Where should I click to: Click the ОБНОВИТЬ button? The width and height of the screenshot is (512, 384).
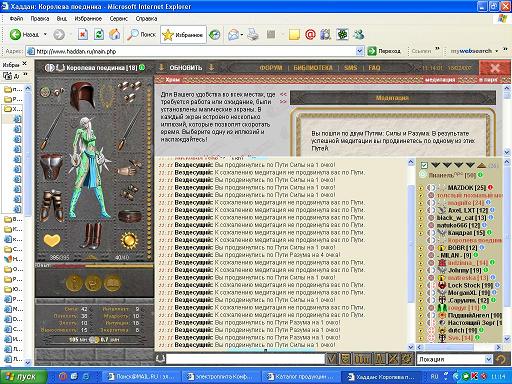tap(186, 68)
